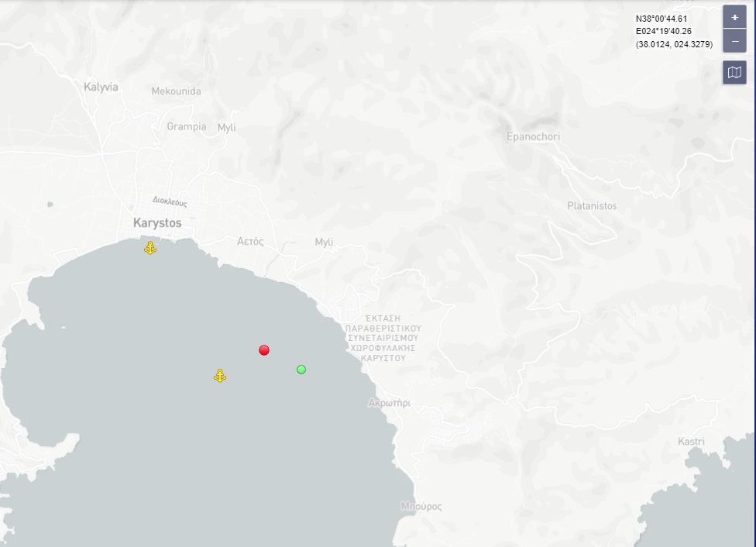Click the Διοκλεούς street label

170,202
